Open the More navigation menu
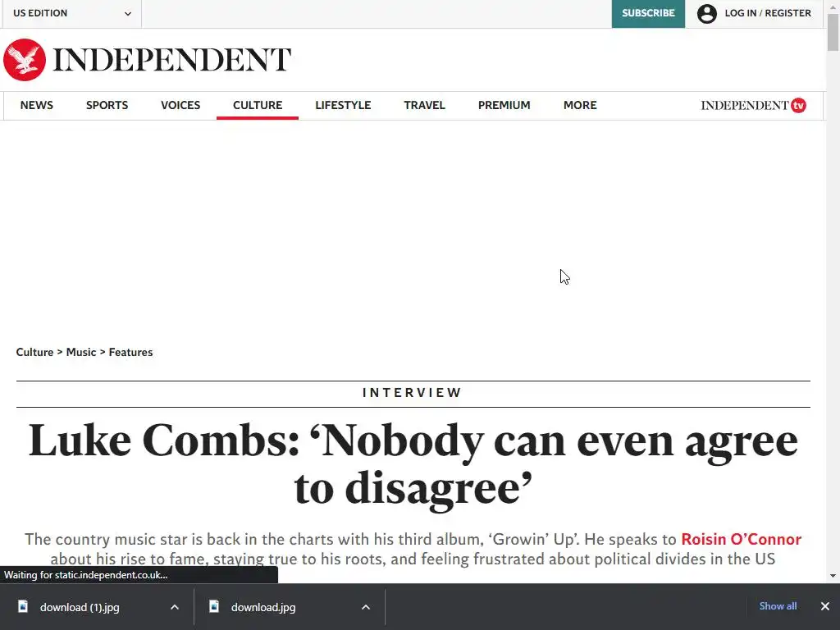 tap(580, 105)
